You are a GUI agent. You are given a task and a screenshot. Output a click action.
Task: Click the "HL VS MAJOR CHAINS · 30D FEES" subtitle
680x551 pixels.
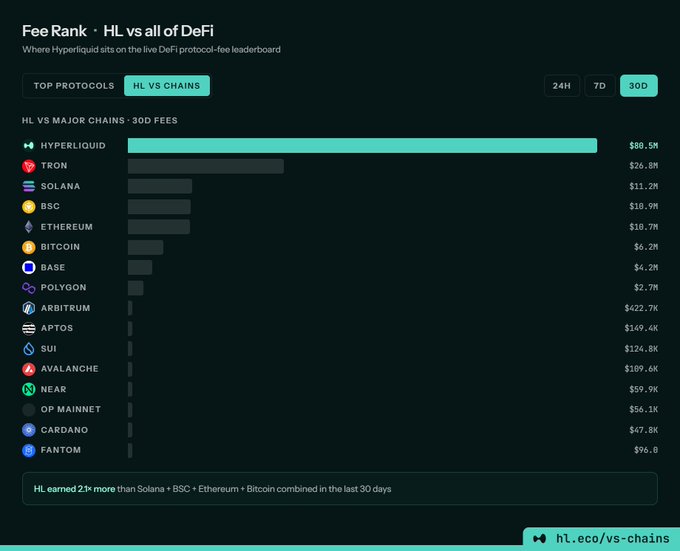coord(100,121)
